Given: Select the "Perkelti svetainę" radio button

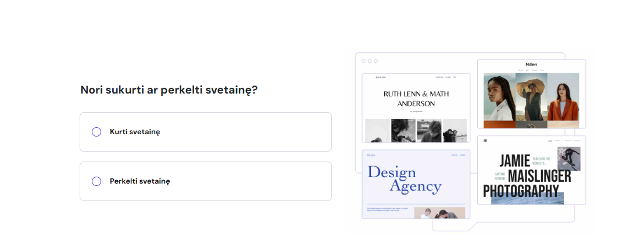Looking at the screenshot, I should pyautogui.click(x=96, y=181).
